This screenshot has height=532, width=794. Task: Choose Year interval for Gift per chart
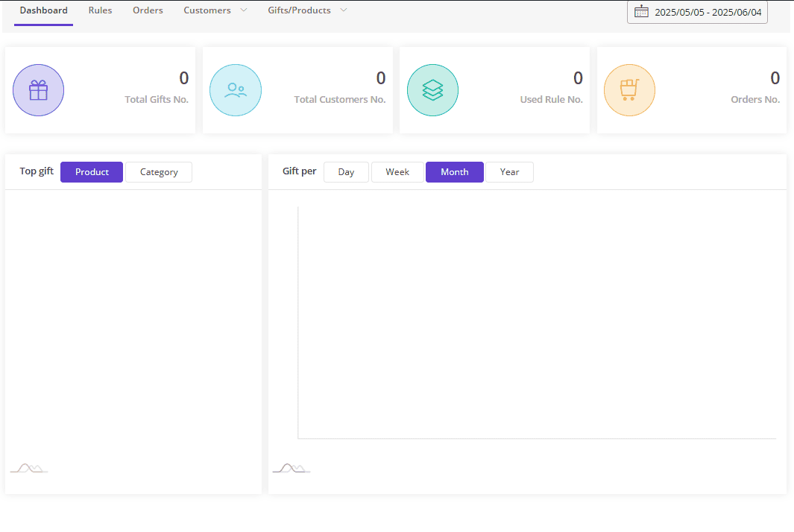click(509, 172)
